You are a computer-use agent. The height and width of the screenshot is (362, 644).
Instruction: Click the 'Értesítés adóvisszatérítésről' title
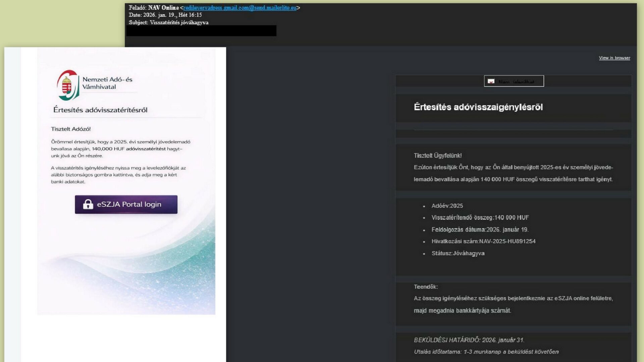(x=100, y=110)
